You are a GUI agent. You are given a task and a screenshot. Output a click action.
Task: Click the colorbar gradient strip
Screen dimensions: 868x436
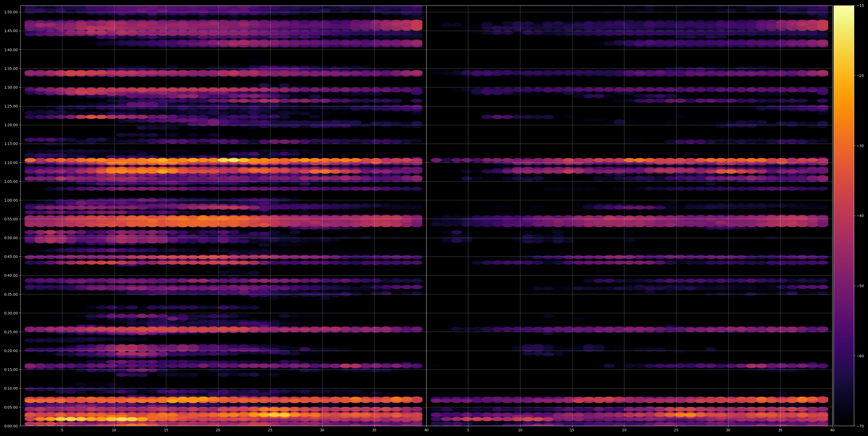point(844,216)
